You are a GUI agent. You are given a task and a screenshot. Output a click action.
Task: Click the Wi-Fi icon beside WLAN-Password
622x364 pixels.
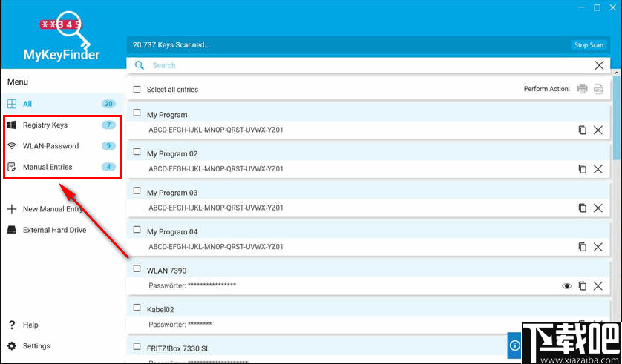12,146
